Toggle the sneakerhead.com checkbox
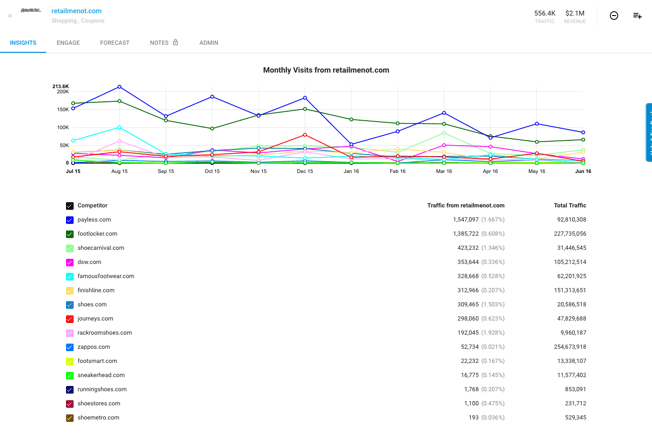This screenshot has height=436, width=652. coord(70,375)
